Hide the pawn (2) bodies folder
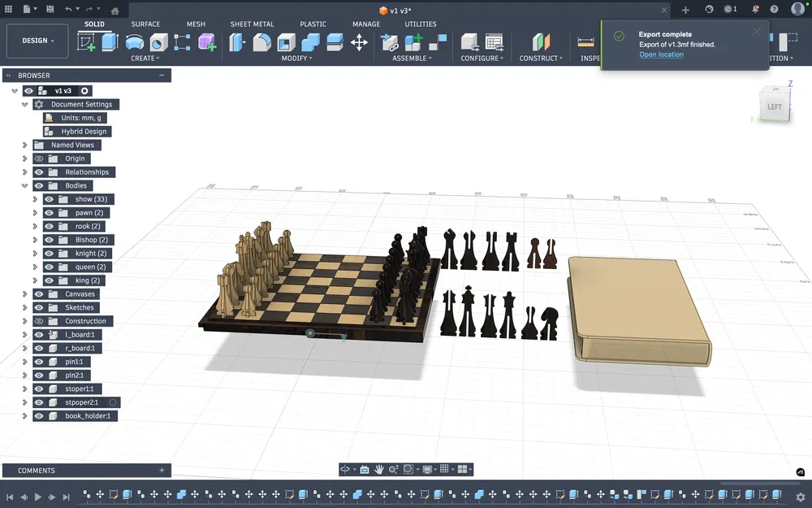 (x=50, y=212)
